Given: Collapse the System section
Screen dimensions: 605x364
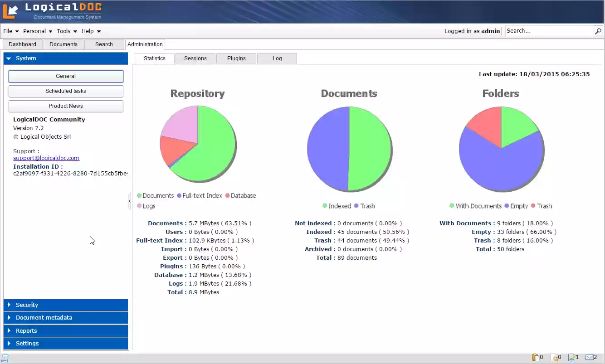Looking at the screenshot, I should coord(65,58).
